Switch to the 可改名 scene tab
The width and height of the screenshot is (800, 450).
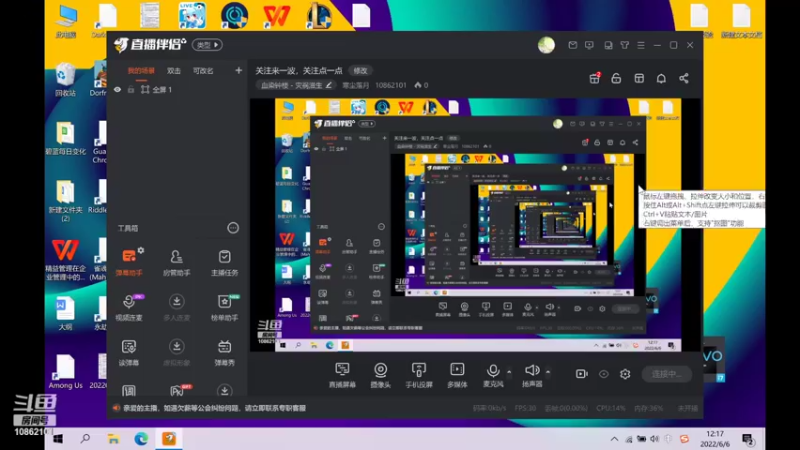pos(203,70)
